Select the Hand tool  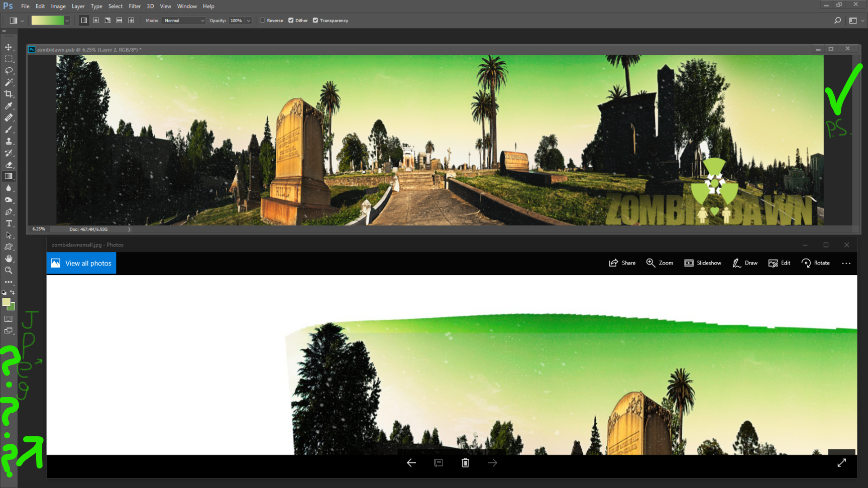point(9,259)
